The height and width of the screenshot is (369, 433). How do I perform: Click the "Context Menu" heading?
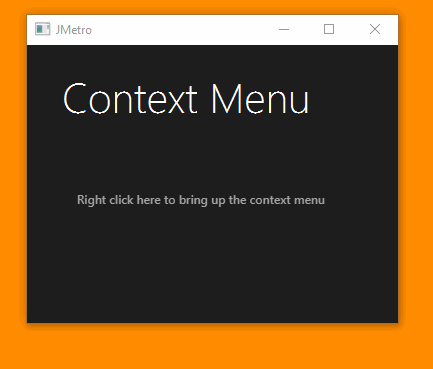click(186, 99)
